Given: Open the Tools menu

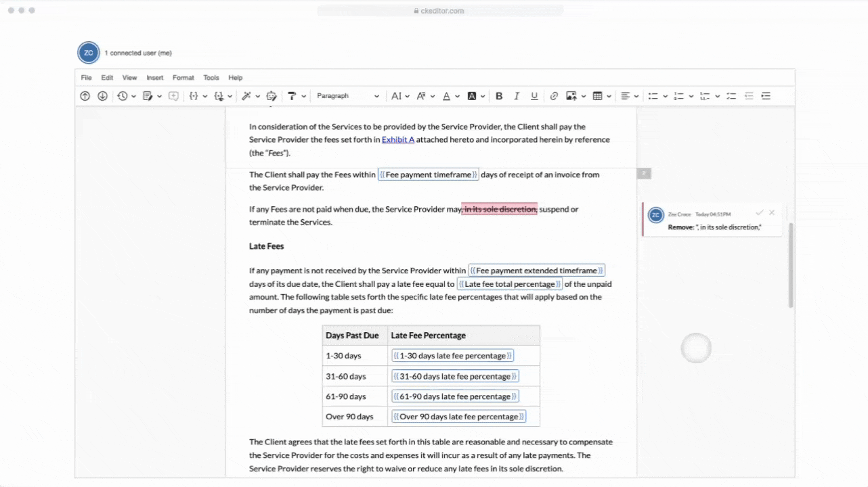Looking at the screenshot, I should (x=211, y=78).
